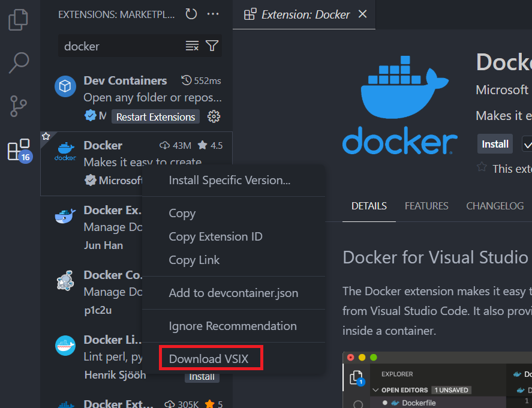Switch to the FEATURES tab
Screen dimensions: 532x408
[426, 206]
